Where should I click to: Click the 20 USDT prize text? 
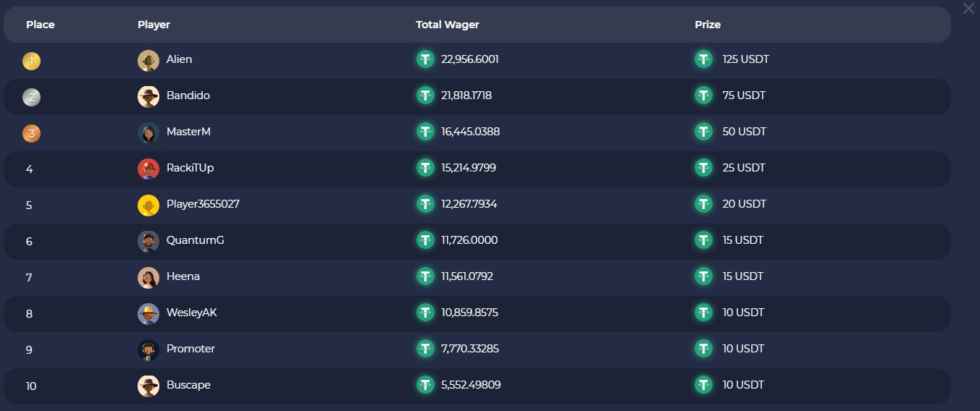[x=745, y=204]
